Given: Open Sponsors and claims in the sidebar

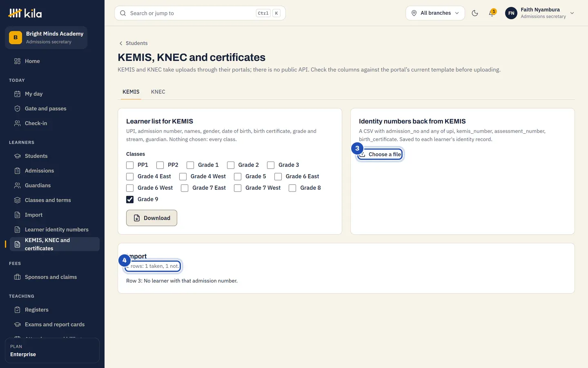Looking at the screenshot, I should [54, 277].
